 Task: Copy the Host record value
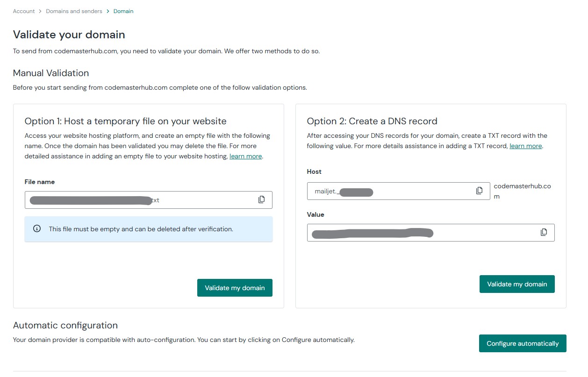(x=479, y=191)
